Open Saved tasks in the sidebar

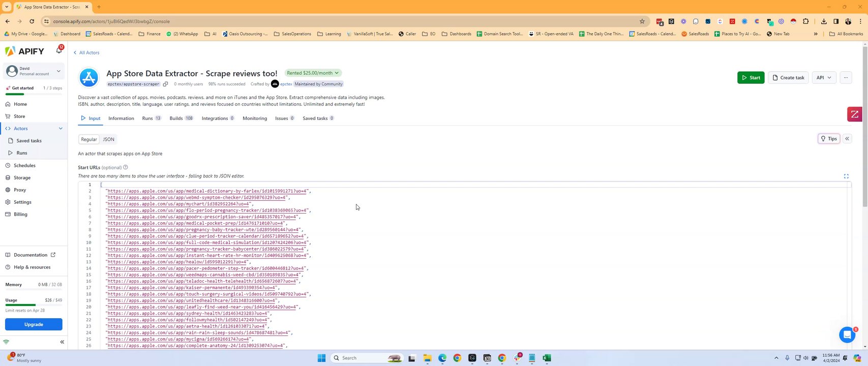(29, 141)
